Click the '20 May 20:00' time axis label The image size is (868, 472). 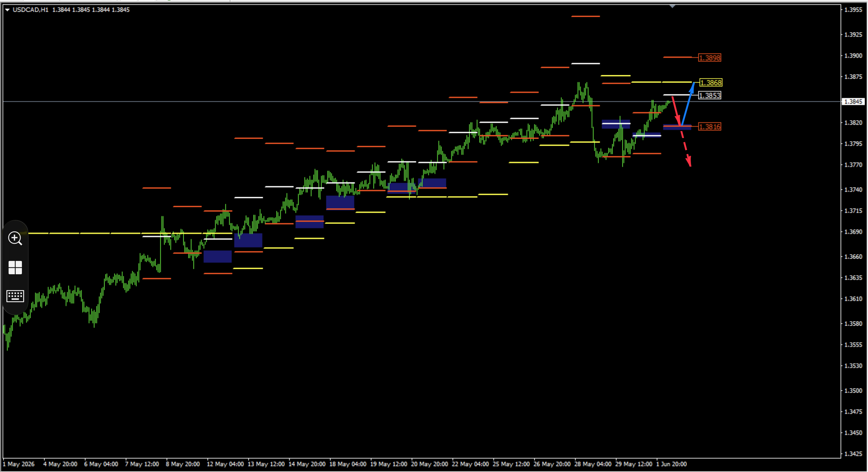[x=430, y=464]
